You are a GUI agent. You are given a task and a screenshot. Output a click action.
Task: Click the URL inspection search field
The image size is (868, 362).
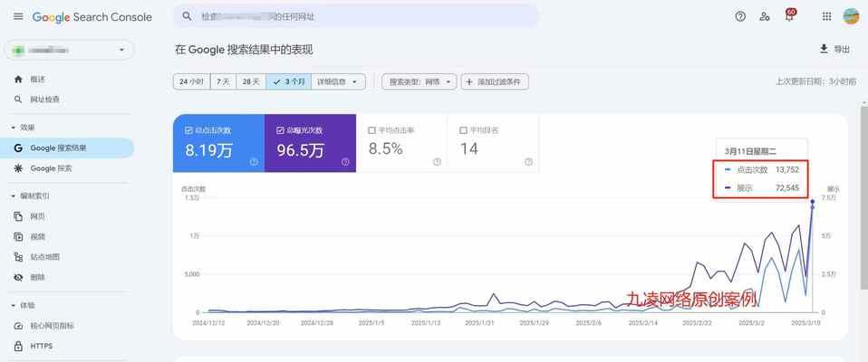coord(356,16)
